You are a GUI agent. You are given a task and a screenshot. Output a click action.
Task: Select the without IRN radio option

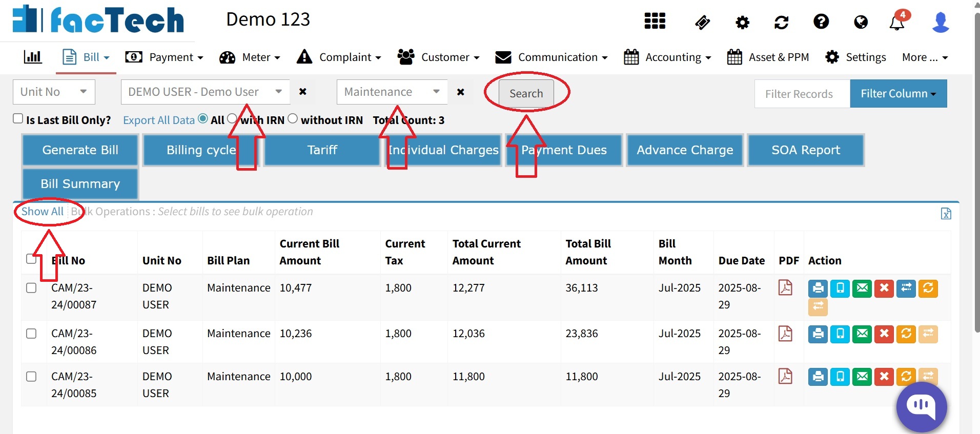pos(292,118)
